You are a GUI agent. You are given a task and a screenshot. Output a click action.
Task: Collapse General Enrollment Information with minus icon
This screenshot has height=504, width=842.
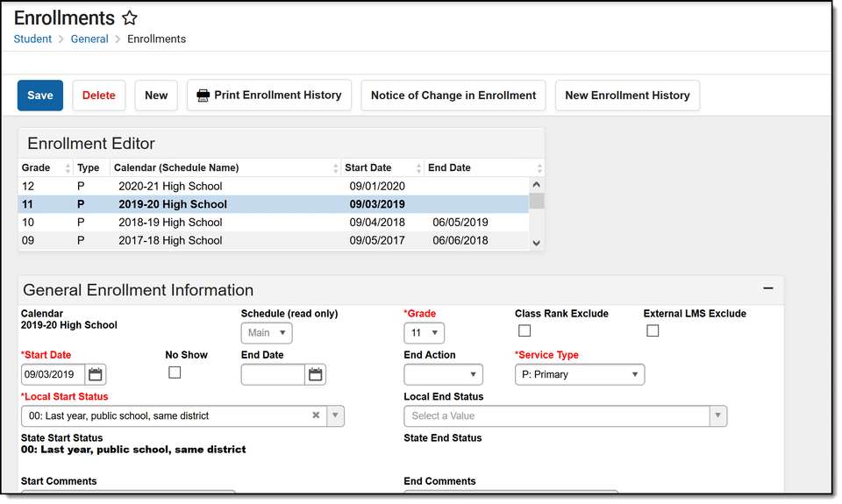(768, 288)
